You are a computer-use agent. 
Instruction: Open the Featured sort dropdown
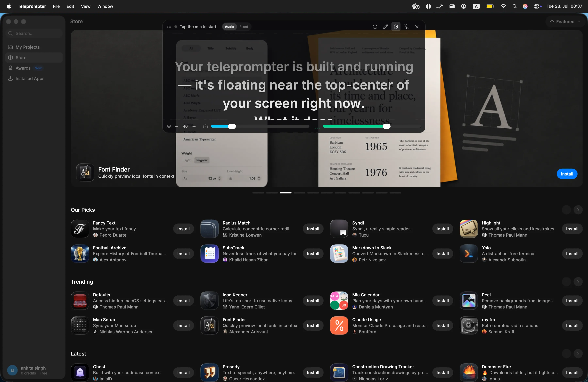[x=565, y=22]
